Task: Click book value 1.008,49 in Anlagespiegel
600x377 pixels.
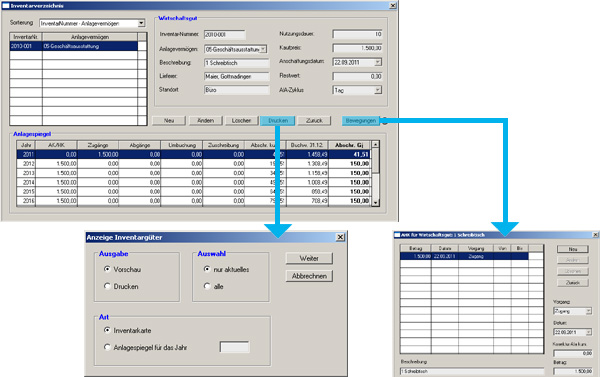Action: tap(307, 183)
